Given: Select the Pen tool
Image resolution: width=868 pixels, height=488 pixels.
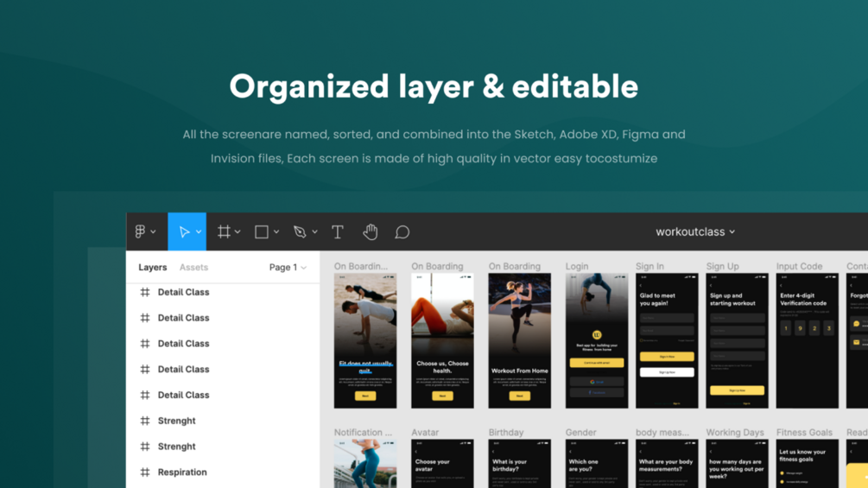Looking at the screenshot, I should tap(300, 231).
